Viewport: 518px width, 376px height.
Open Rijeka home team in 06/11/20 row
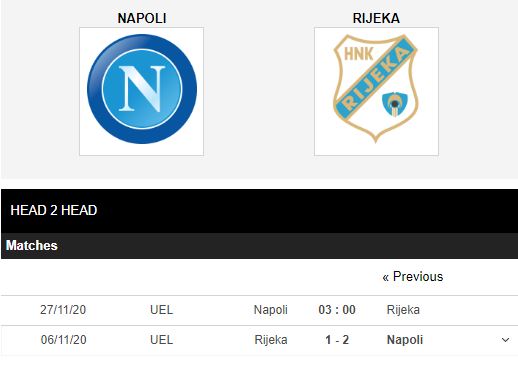(x=271, y=340)
